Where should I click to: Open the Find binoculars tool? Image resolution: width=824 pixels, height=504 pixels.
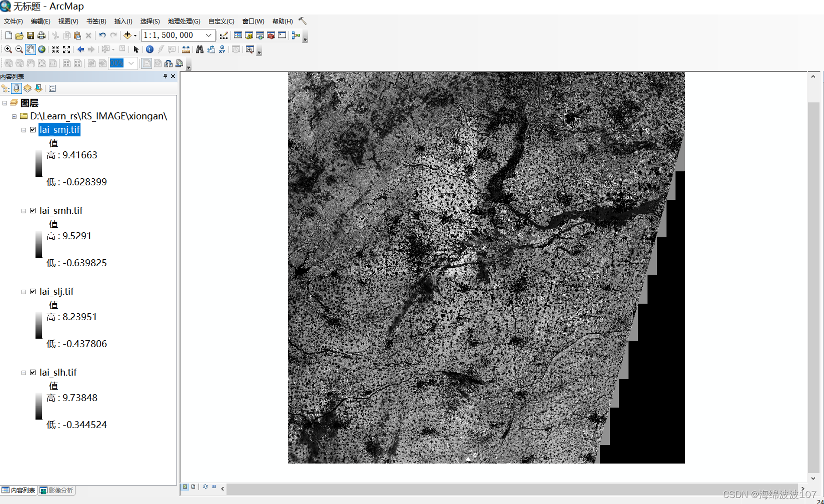click(x=199, y=49)
